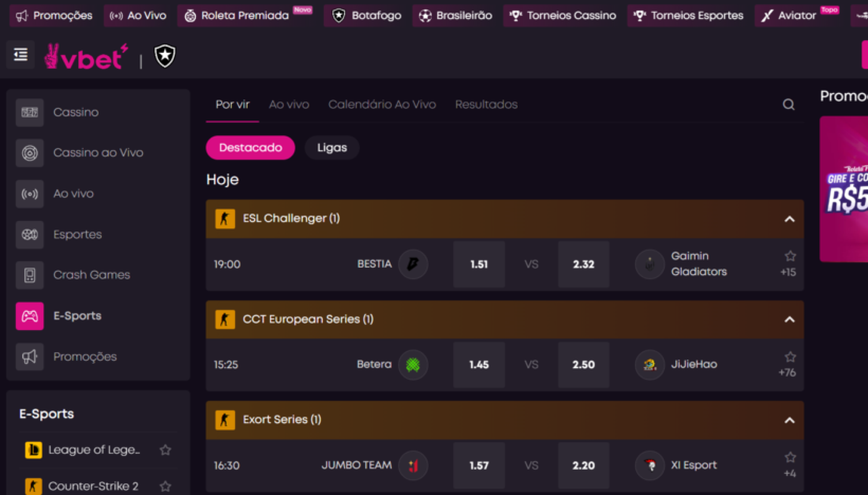Screen dimensions: 868x495
Task: Bet on BESTIA at odds 1.51
Action: (479, 264)
